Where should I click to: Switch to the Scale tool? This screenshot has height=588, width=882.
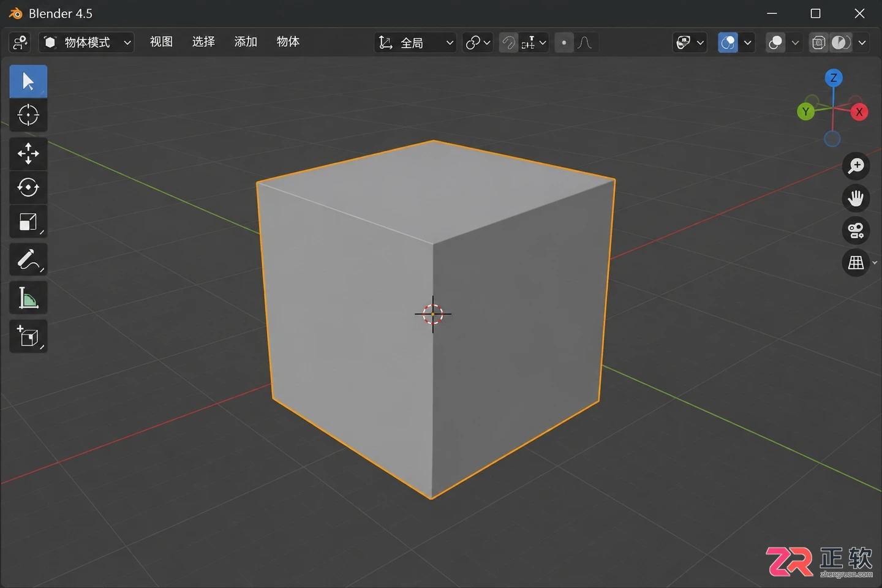pos(28,222)
